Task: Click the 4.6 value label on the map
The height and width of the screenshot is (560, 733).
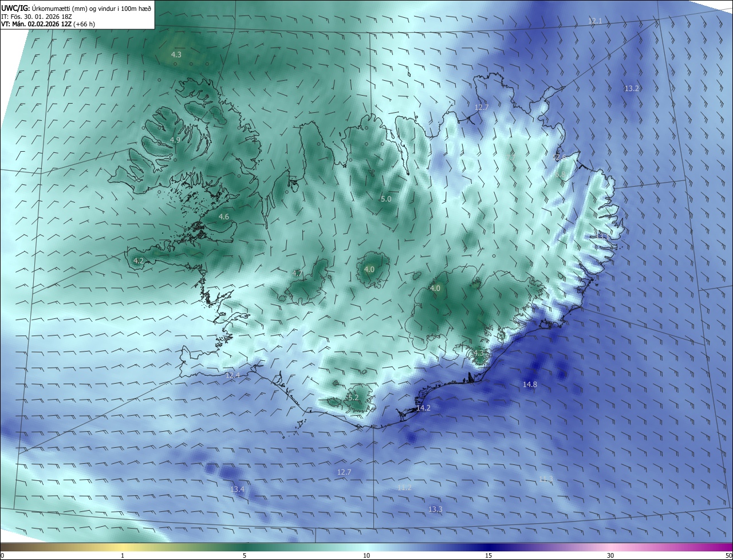Action: [224, 216]
